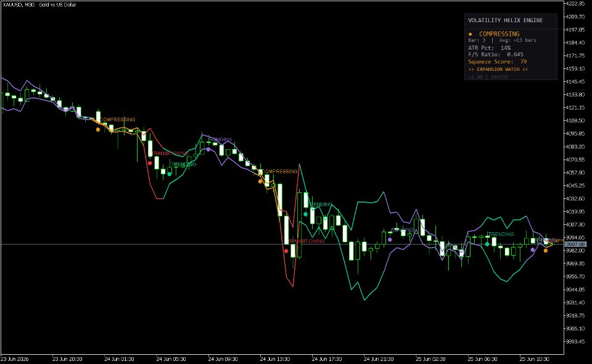Click the '23 Jun 20:30' time axis label
Viewport: 592px width, 364px height.
point(67,359)
